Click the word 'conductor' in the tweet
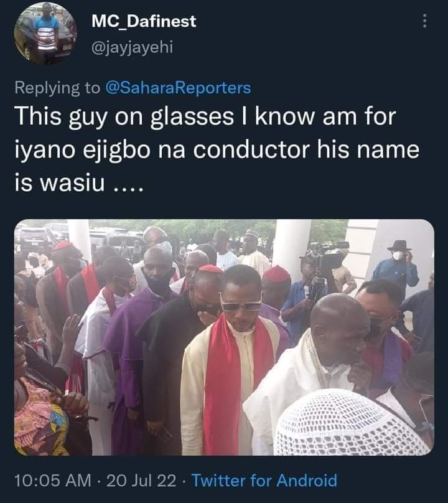The image size is (448, 503). (x=251, y=149)
